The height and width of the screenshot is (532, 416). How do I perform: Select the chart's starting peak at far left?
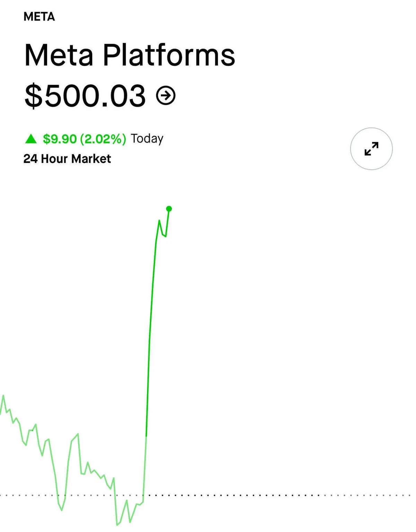3,396
